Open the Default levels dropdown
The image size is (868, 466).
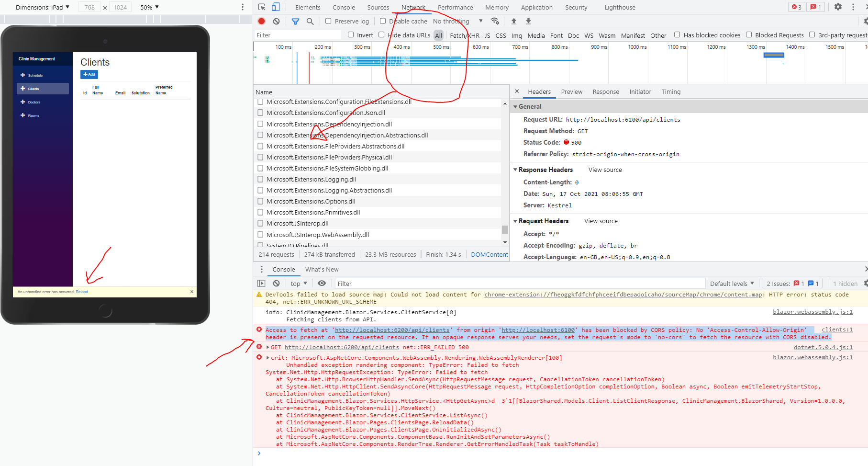731,283
